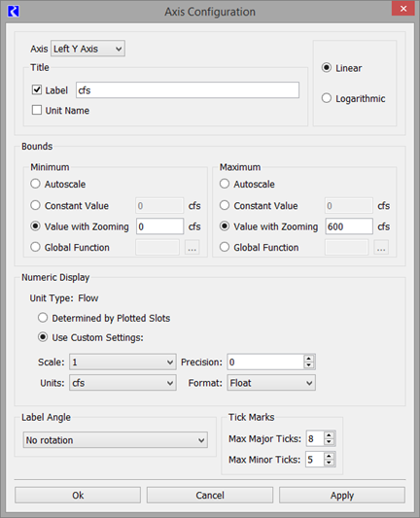Image resolution: width=420 pixels, height=518 pixels.
Task: Enable the Unit Name checkbox
Action: click(x=37, y=110)
